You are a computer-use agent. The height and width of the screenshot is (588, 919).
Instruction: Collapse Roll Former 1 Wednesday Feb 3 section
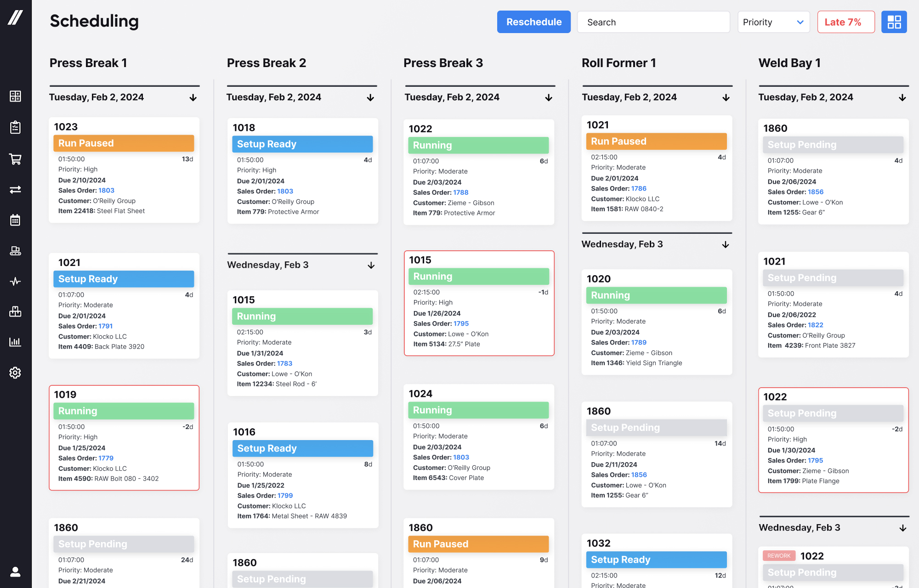[x=726, y=245]
